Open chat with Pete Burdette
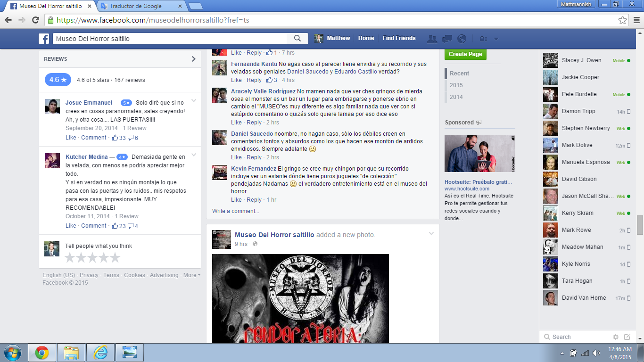Viewport: 644px width, 362px height. (x=587, y=94)
